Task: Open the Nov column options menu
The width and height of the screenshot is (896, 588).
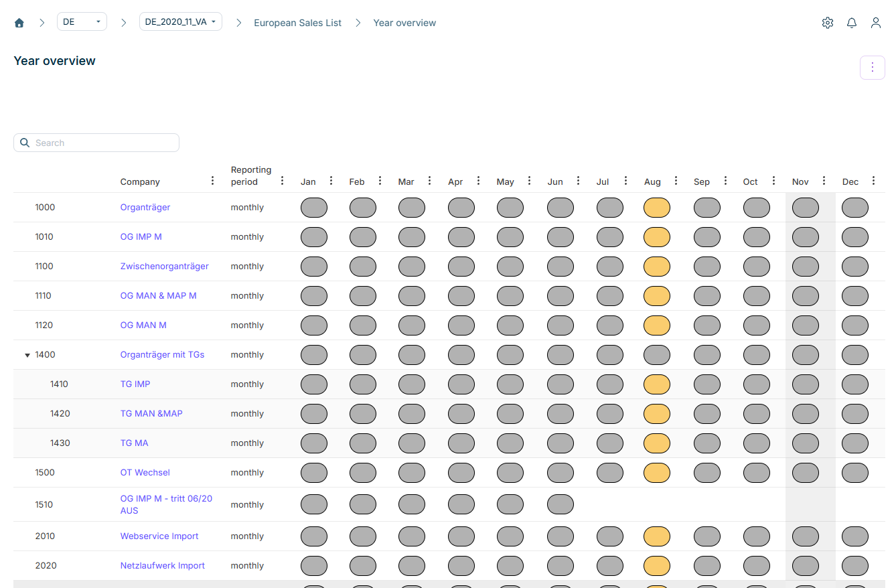Action: (x=824, y=181)
